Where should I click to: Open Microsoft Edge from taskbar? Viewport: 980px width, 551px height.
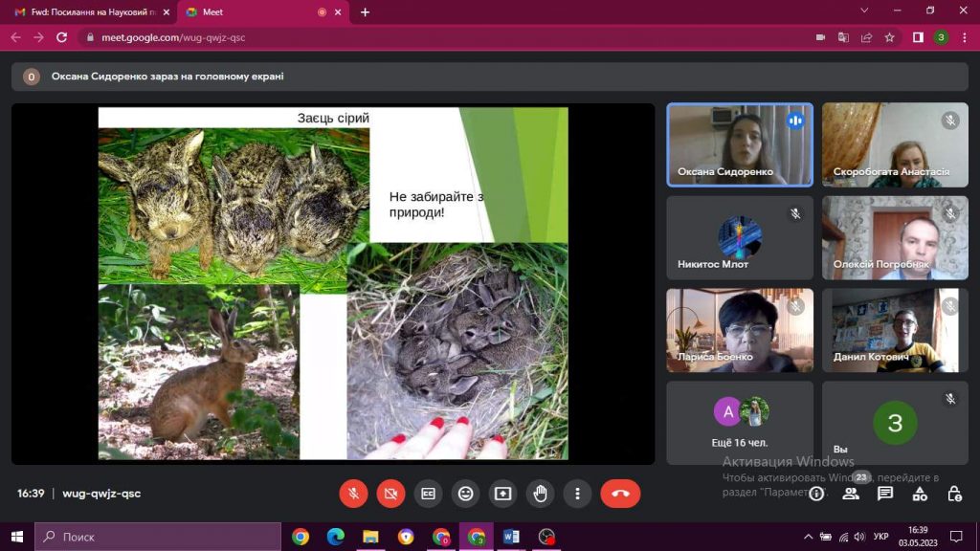pos(336,537)
